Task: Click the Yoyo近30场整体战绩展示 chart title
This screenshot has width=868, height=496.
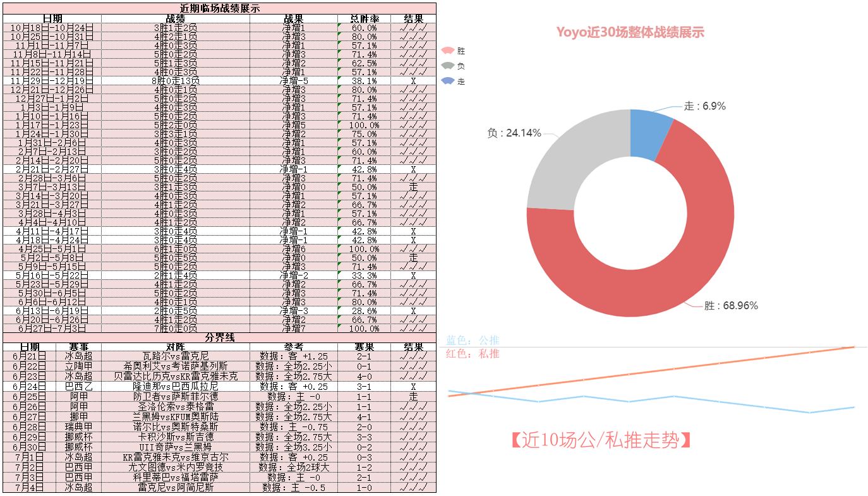Action: pyautogui.click(x=630, y=32)
